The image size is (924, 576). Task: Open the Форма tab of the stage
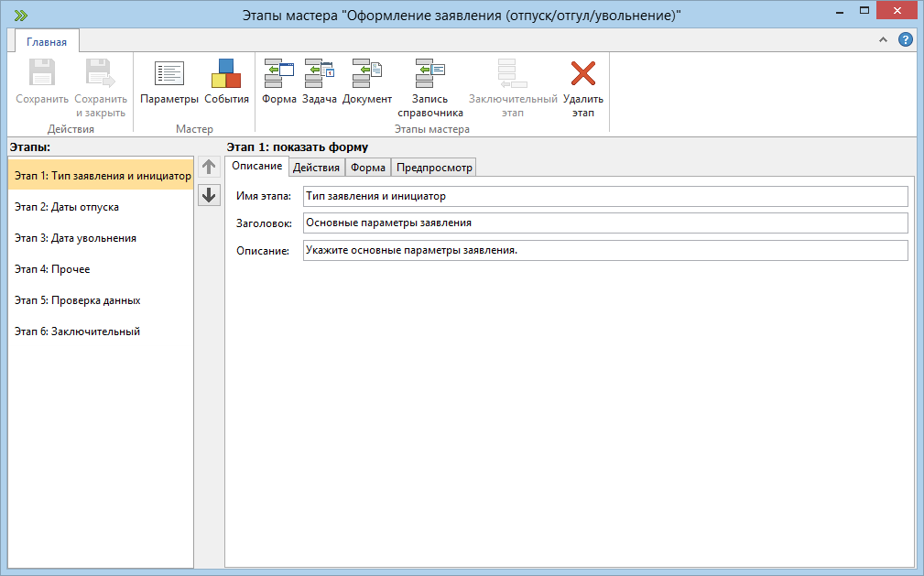coord(368,168)
